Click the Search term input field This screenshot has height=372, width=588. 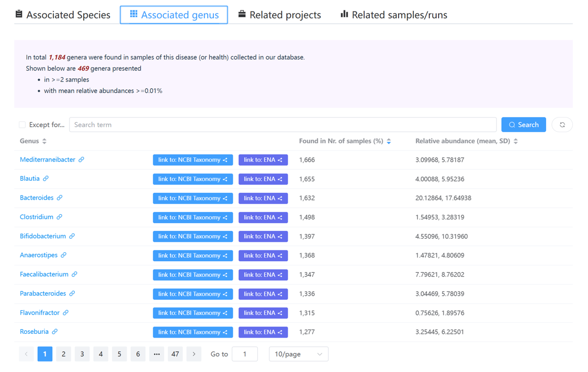(x=282, y=125)
